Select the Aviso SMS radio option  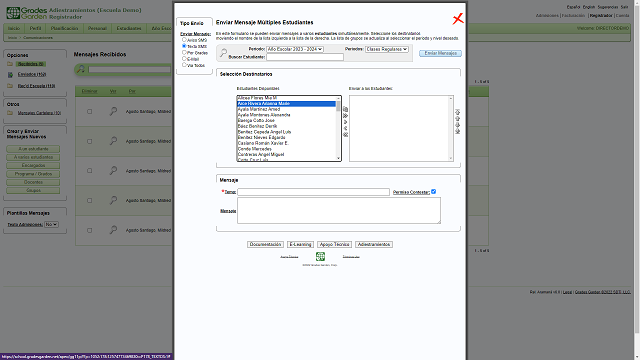(x=184, y=40)
